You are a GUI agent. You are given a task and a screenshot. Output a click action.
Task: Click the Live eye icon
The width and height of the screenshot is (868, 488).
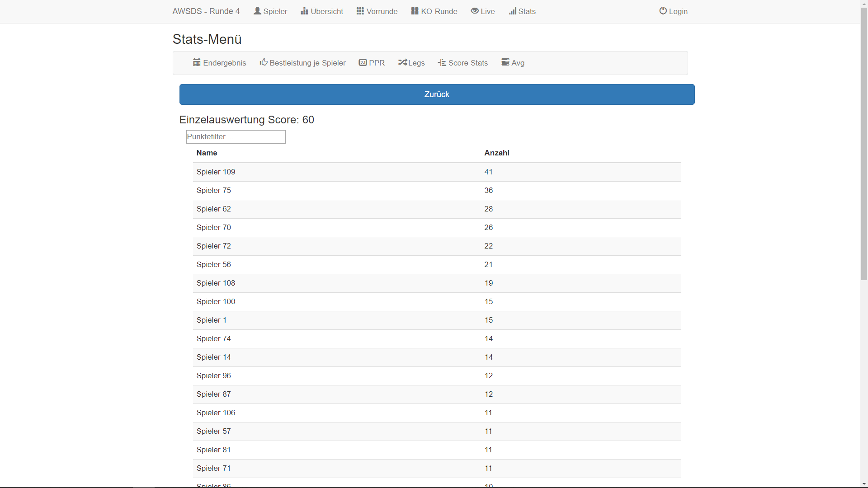click(x=475, y=11)
